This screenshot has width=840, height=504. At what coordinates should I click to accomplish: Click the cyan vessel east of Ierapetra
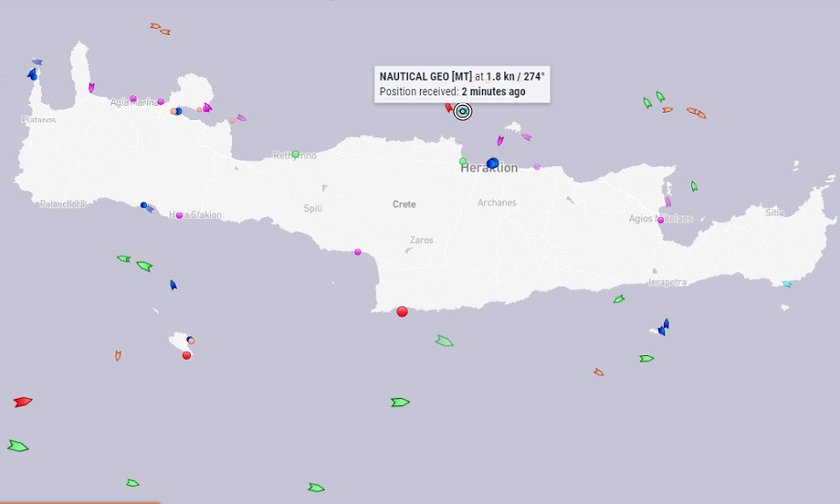click(787, 284)
